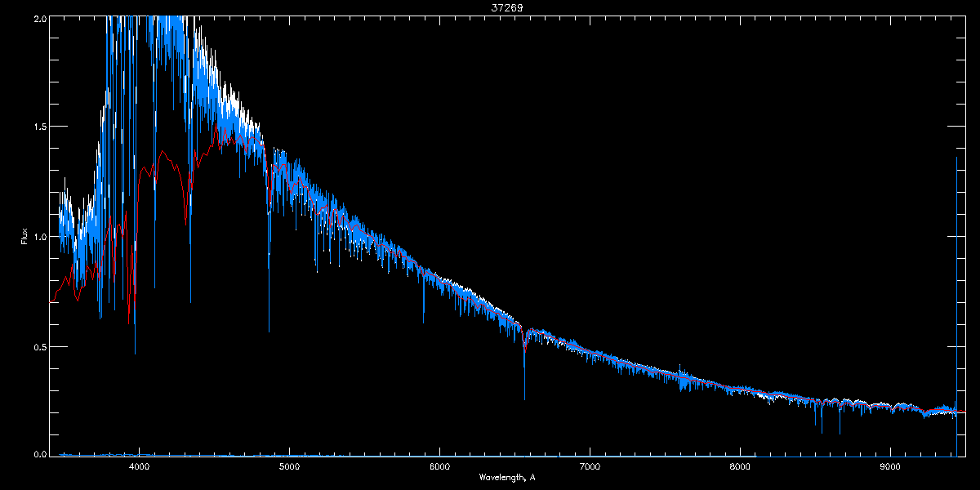Click the 1.5 y-axis tick label

coord(39,127)
